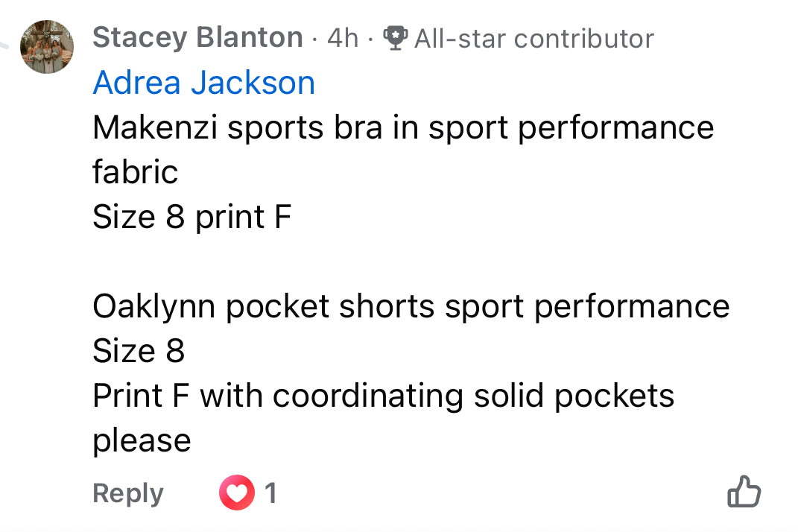View the reaction count of 1

270,493
